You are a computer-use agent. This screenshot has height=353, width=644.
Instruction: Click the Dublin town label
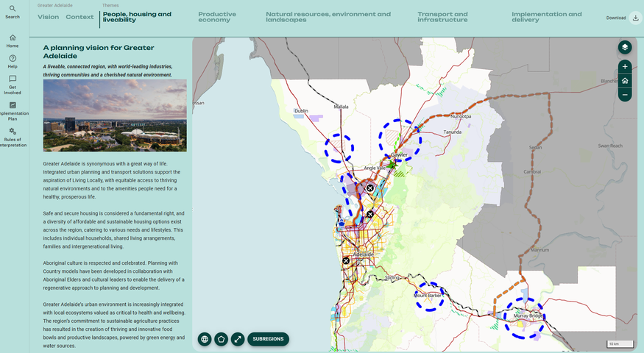coord(301,111)
